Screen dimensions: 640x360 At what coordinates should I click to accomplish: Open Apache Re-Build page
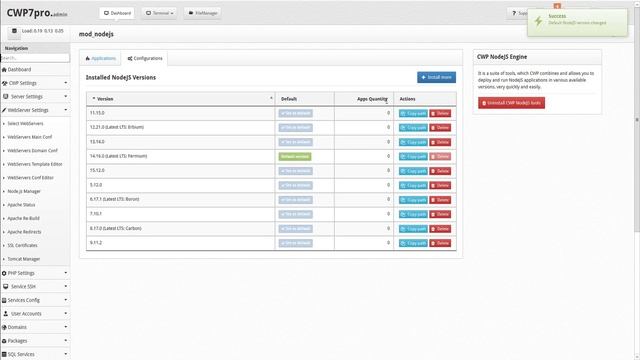pos(23,218)
